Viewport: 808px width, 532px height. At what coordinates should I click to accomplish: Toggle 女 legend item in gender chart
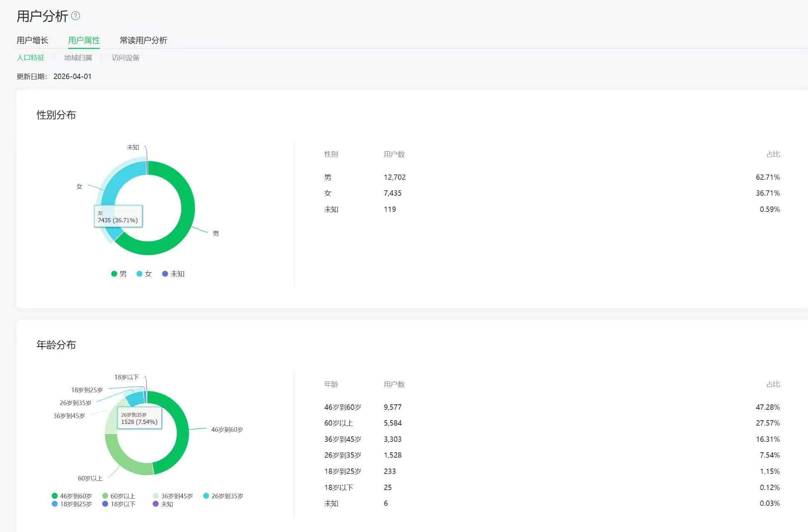click(144, 274)
